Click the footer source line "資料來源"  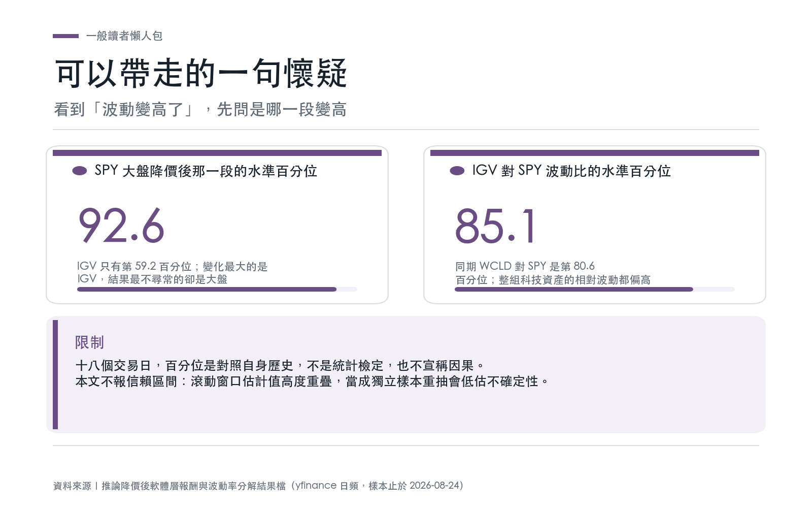(258, 486)
